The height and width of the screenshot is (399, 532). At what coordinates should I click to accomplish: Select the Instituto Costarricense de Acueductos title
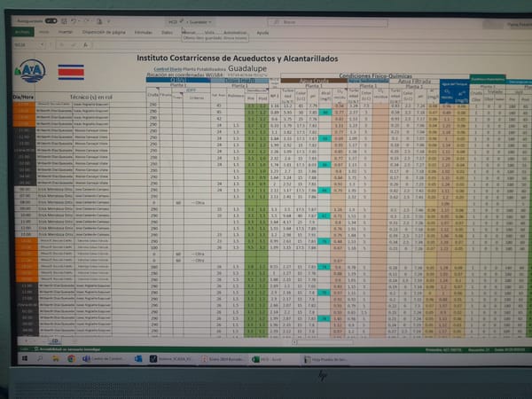[x=238, y=59]
